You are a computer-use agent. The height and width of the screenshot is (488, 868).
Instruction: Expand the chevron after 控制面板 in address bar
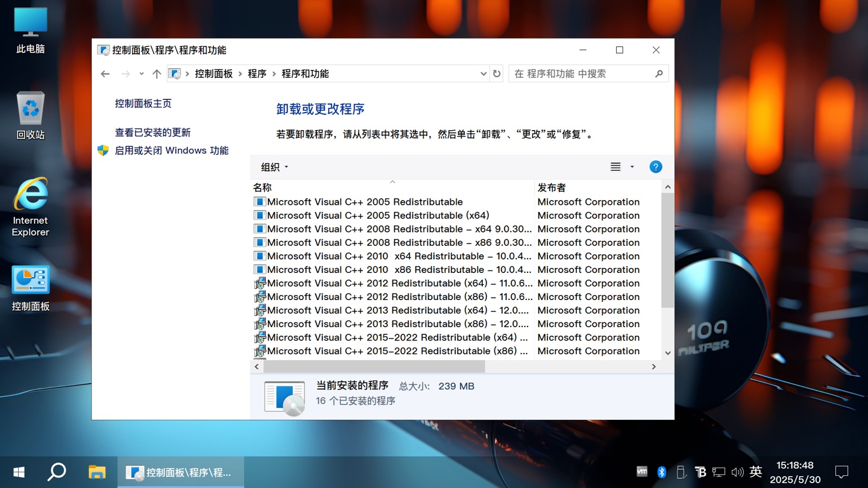[x=241, y=74]
